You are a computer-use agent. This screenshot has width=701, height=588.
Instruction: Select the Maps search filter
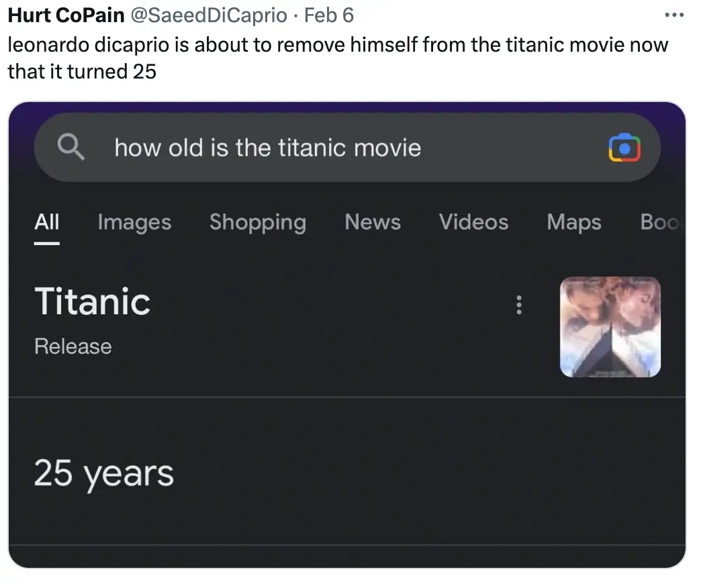click(x=573, y=222)
